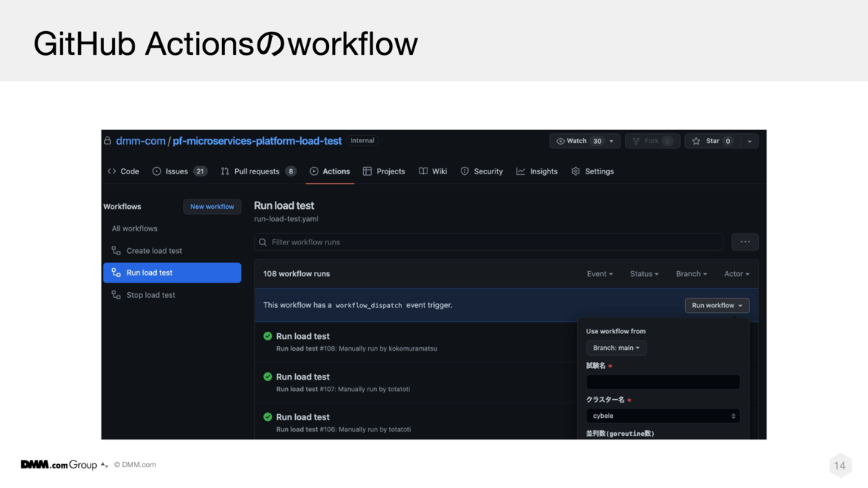
Task: Click the Projects table icon
Action: 367,171
